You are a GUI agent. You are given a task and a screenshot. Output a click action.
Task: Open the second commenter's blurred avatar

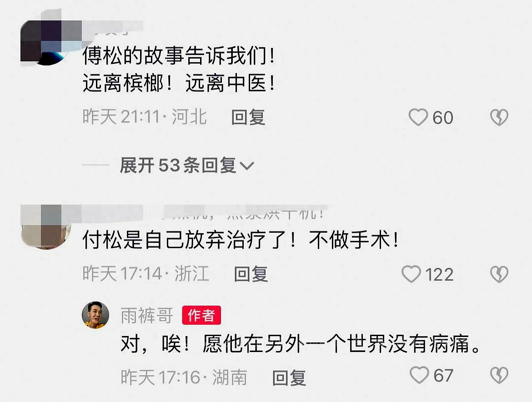pyautogui.click(x=46, y=227)
